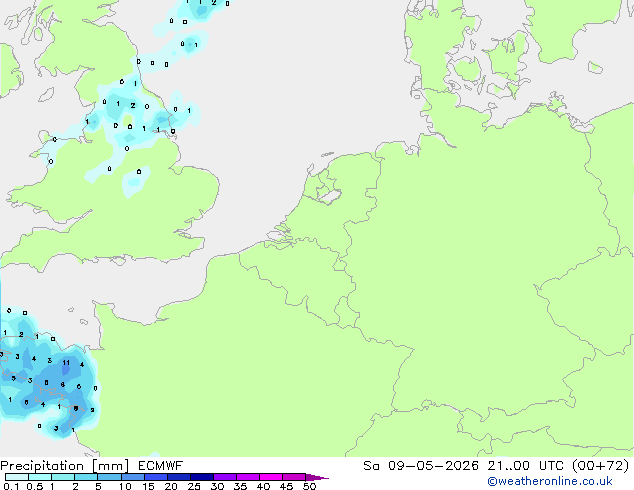Click the 15–20 mm blue legend swatch
634x490 pixels.
pyautogui.click(x=156, y=477)
